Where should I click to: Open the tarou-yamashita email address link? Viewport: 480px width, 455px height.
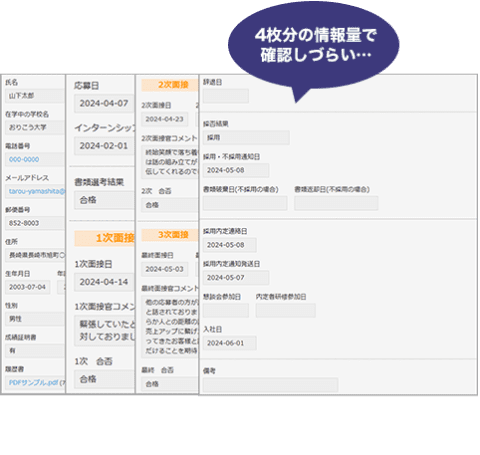coord(37,191)
